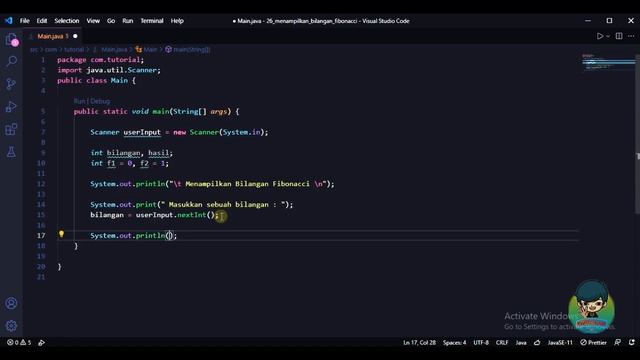
Task: Open the Terminal menu
Action: [152, 21]
